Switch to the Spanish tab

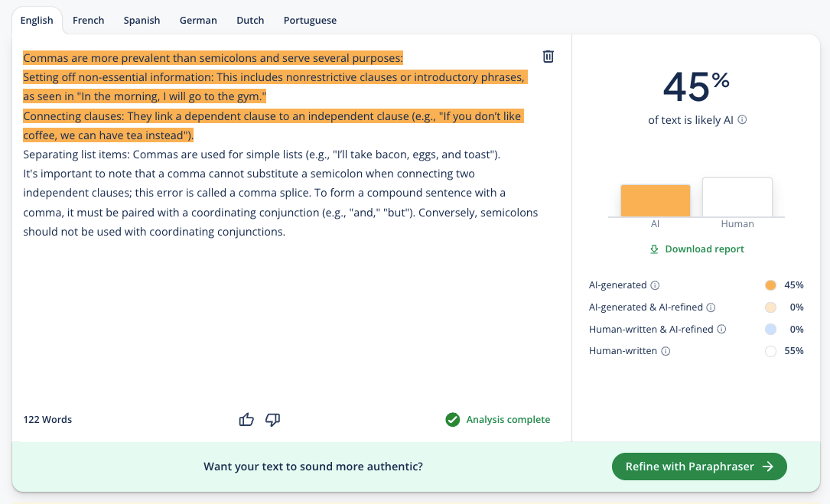[x=142, y=20]
